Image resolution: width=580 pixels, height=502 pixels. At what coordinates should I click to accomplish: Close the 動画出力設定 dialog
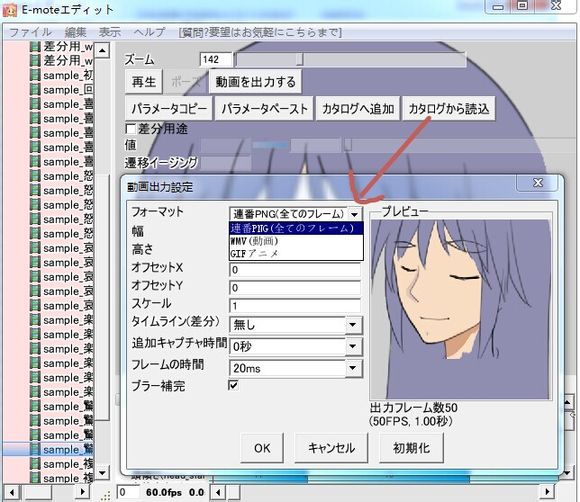[x=538, y=182]
